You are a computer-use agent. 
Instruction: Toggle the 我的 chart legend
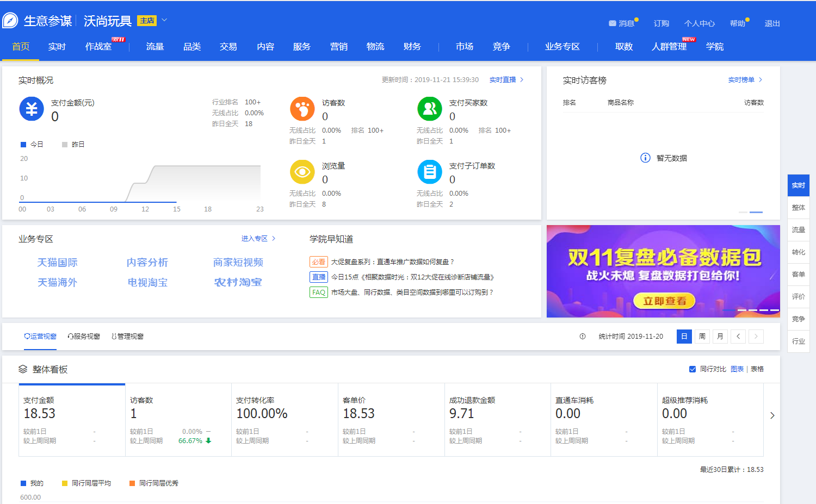32,483
